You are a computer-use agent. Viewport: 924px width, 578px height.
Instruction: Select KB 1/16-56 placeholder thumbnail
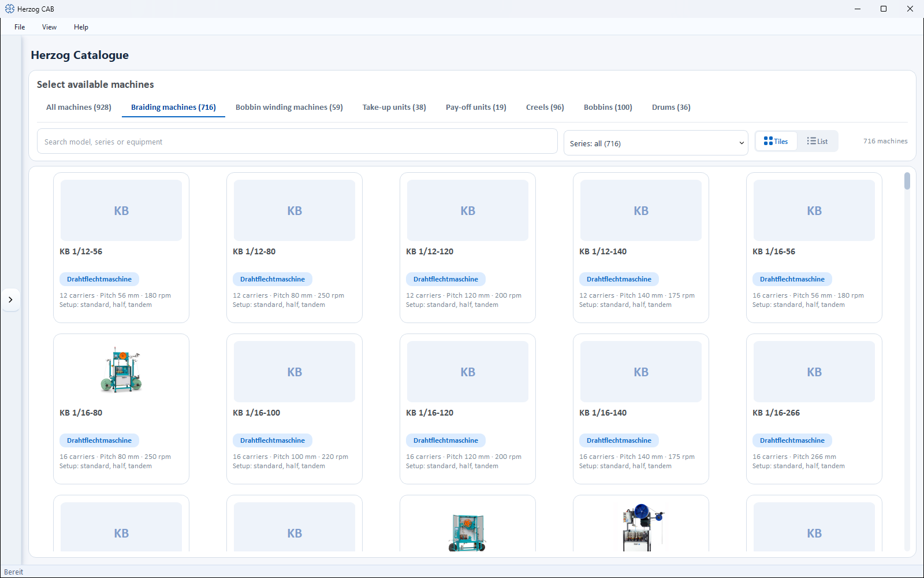[x=814, y=210]
